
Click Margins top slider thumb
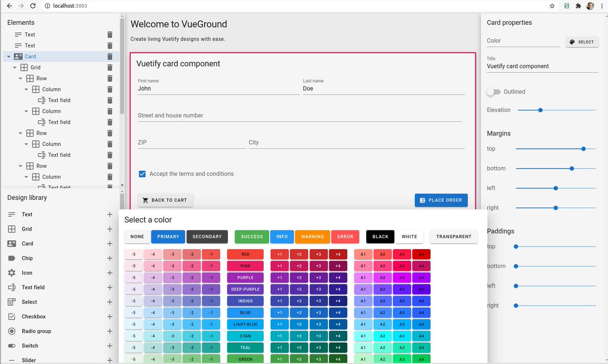[x=584, y=149]
